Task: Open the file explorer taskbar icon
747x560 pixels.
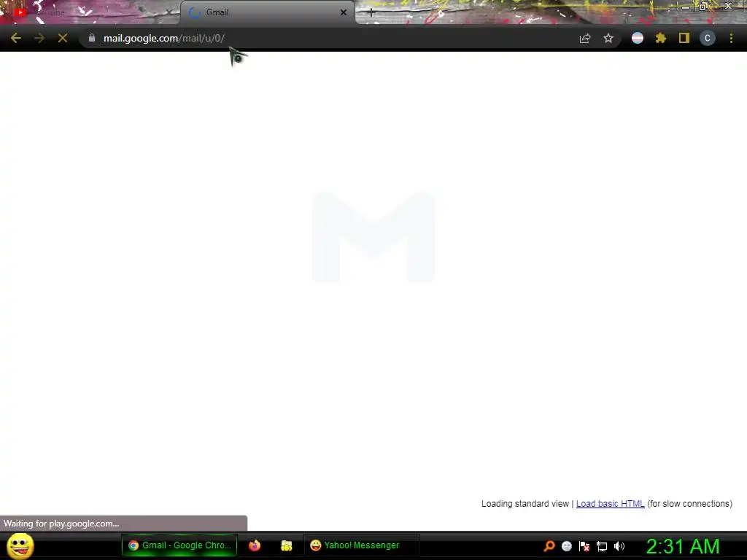Action: pyautogui.click(x=286, y=545)
